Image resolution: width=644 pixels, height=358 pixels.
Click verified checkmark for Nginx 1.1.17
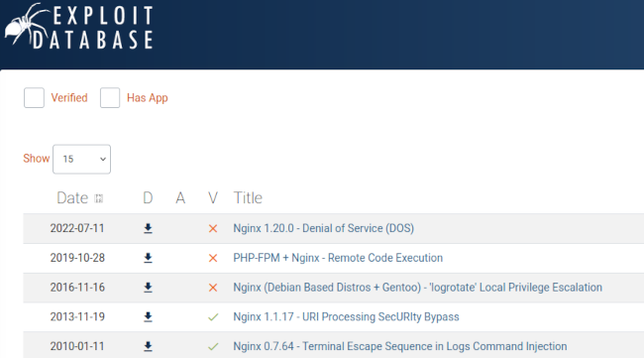(213, 317)
